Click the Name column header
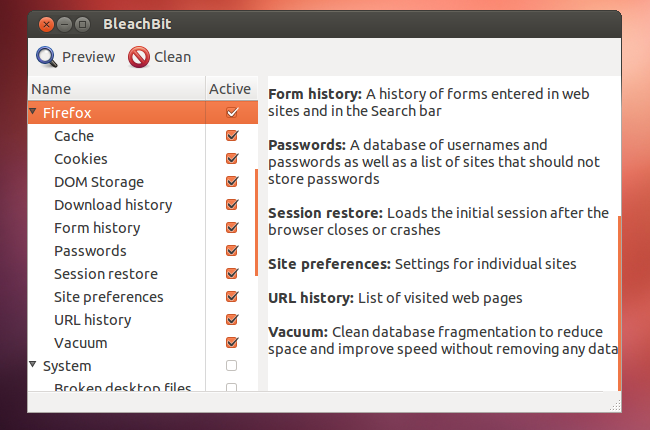The width and height of the screenshot is (650, 430). [116, 89]
